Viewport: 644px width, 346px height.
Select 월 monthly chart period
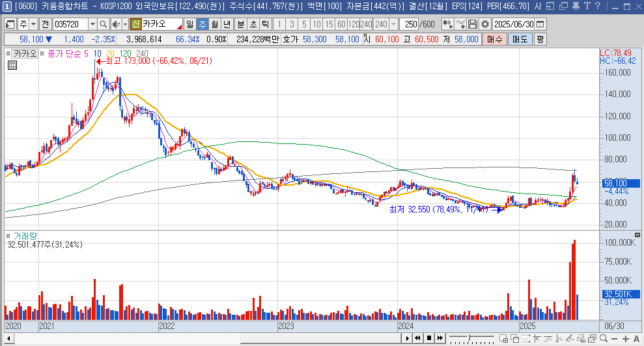tap(214, 24)
